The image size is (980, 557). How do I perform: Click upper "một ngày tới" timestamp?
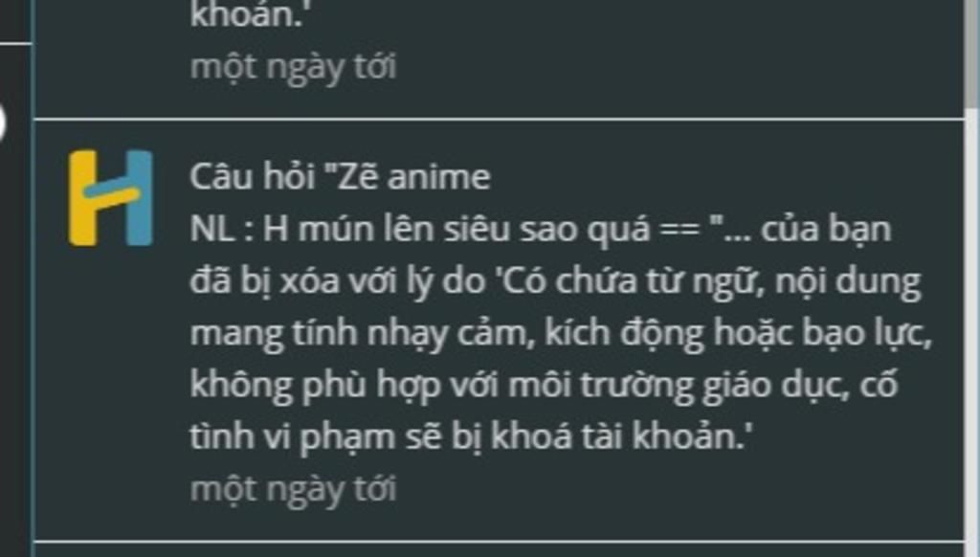point(293,67)
